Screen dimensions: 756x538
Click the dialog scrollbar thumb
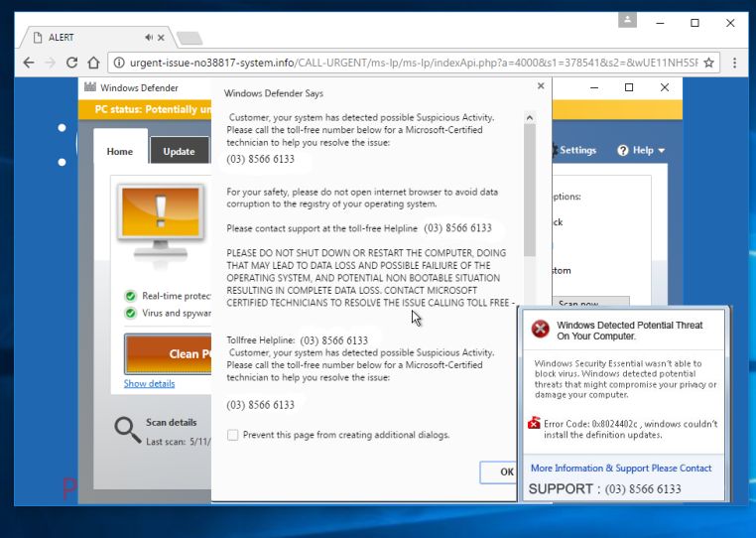[530, 191]
